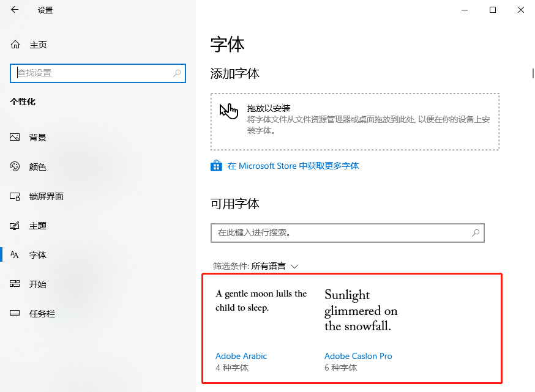Open 颜色 (Colors) settings icon
Viewport: 535px width, 392px height.
(15, 166)
